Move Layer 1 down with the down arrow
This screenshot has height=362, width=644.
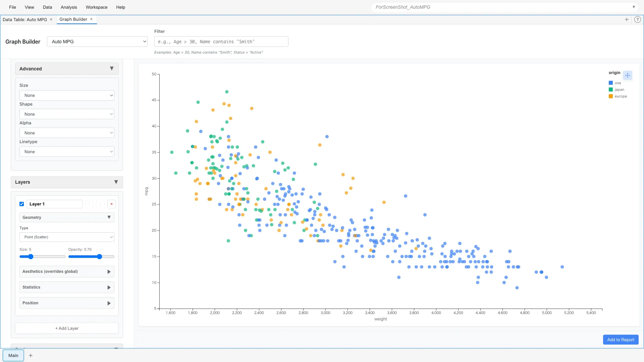pos(100,204)
